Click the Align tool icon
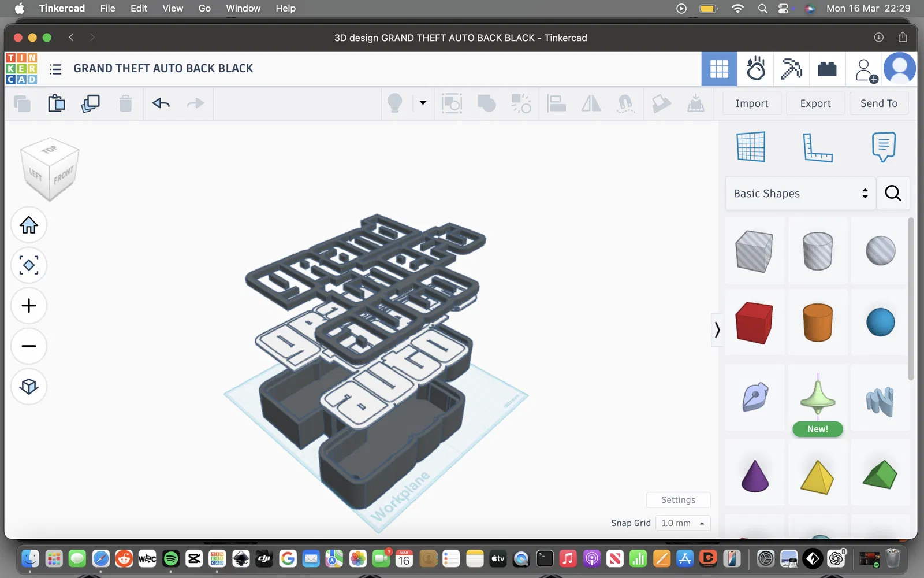 [556, 103]
